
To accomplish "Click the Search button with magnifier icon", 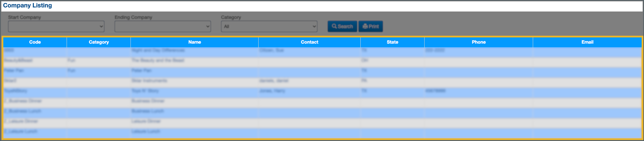I will pyautogui.click(x=342, y=26).
